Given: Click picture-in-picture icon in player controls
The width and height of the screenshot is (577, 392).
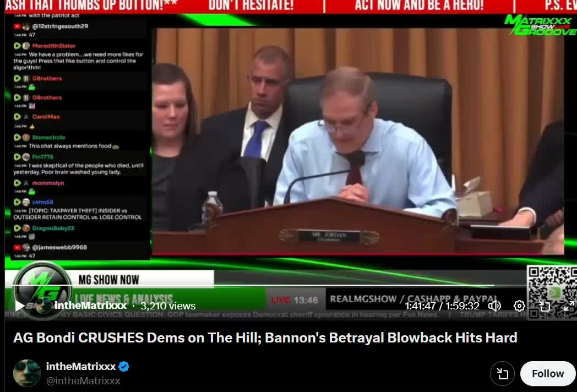Looking at the screenshot, I should pos(544,306).
